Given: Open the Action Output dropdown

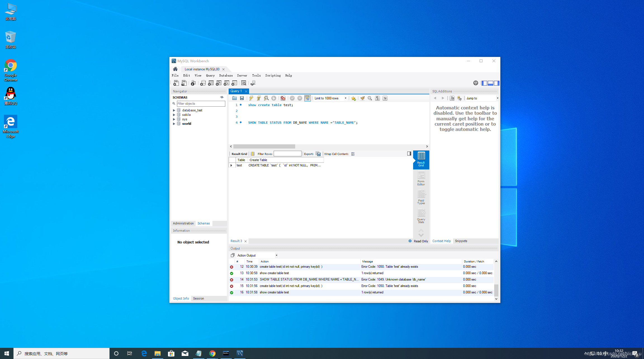Looking at the screenshot, I should [x=276, y=255].
